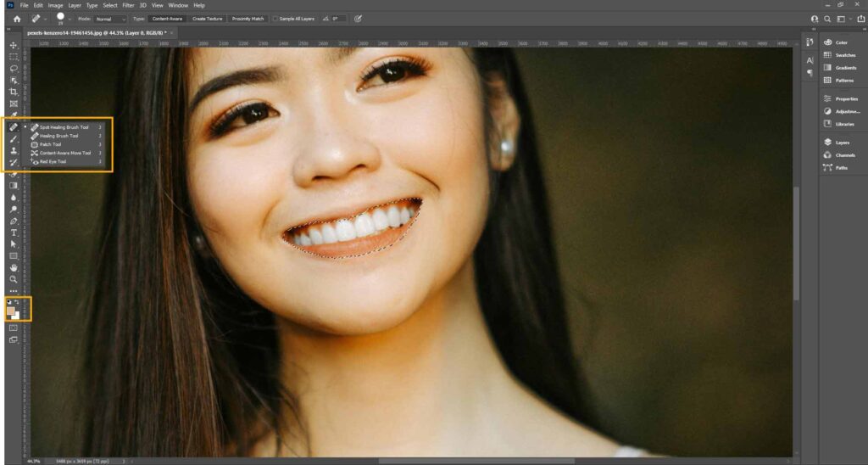Select the Hand tool
Image resolution: width=868 pixels, height=465 pixels.
[14, 267]
